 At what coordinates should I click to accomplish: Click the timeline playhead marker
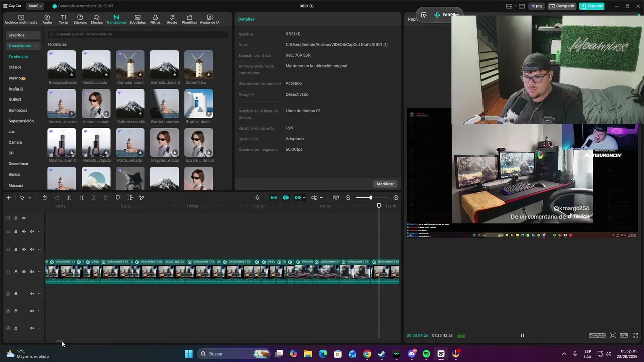[379, 205]
